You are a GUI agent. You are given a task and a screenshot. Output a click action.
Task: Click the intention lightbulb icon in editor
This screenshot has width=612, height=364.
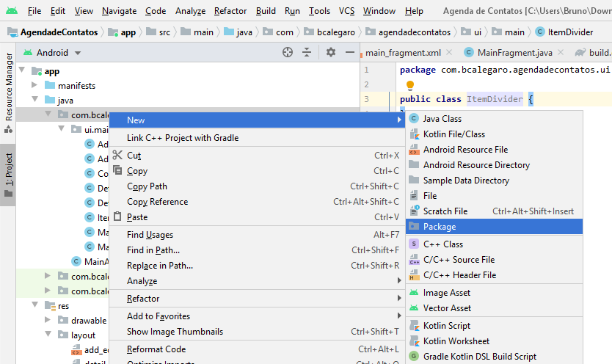pos(410,86)
